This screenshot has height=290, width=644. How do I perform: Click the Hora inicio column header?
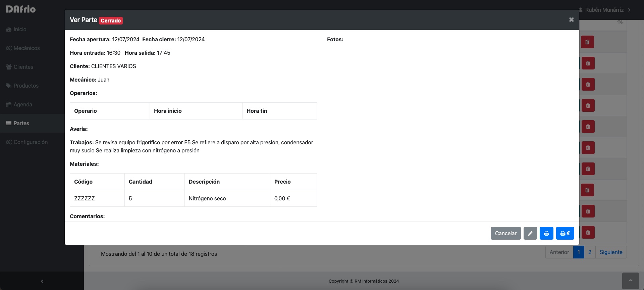point(196,111)
